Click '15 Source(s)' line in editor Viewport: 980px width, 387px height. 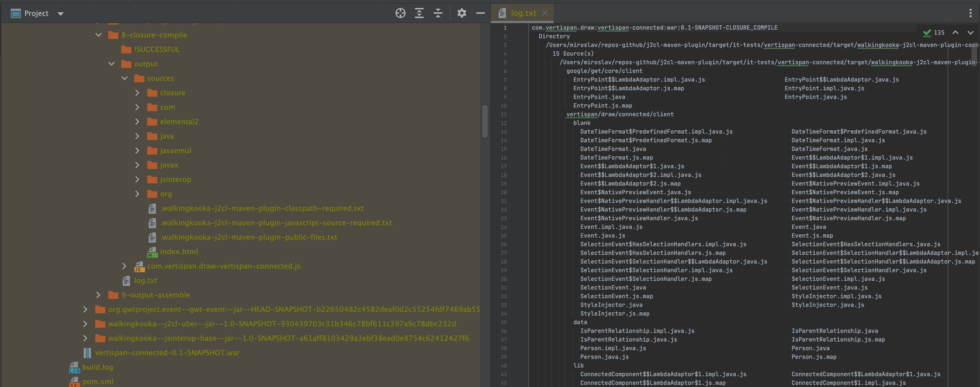click(x=573, y=54)
